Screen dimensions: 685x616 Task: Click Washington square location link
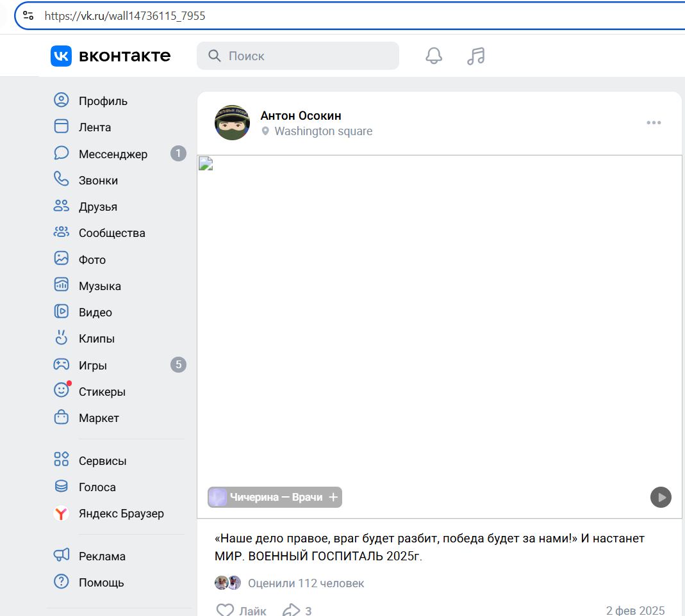click(x=324, y=131)
